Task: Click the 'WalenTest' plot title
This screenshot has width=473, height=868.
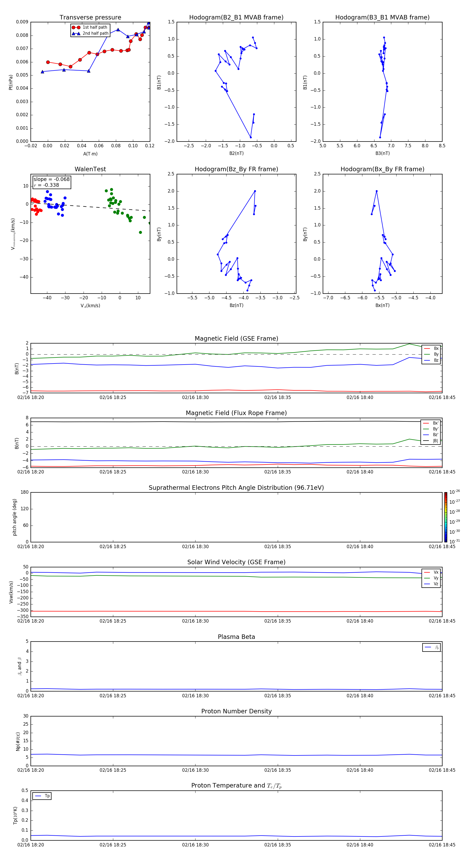Action: (90, 169)
